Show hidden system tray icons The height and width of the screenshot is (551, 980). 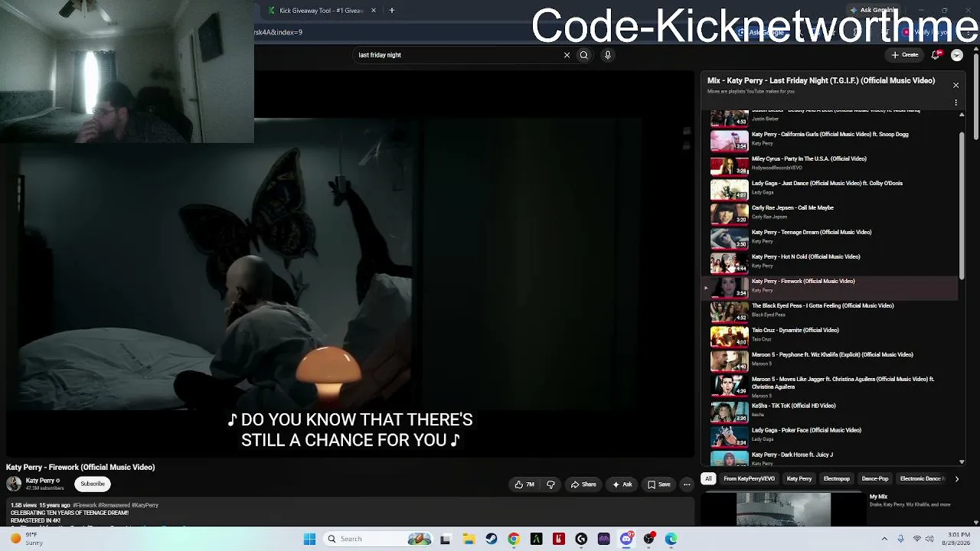[884, 539]
